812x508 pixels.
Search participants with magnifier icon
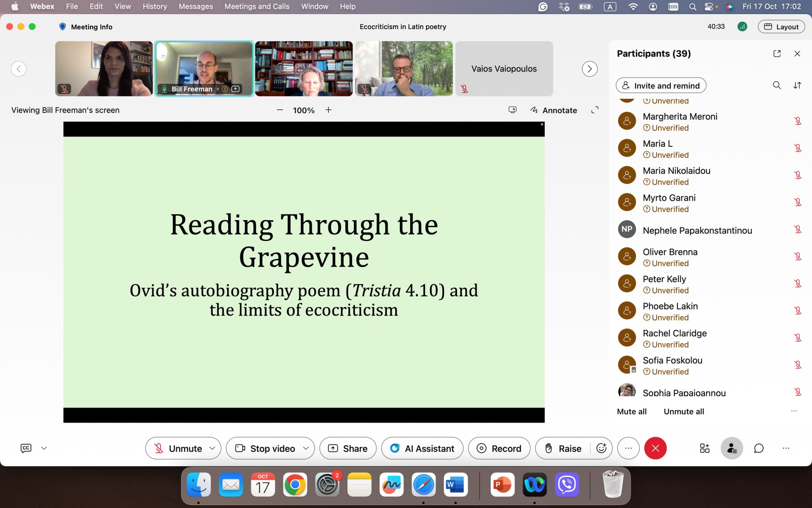(x=777, y=85)
